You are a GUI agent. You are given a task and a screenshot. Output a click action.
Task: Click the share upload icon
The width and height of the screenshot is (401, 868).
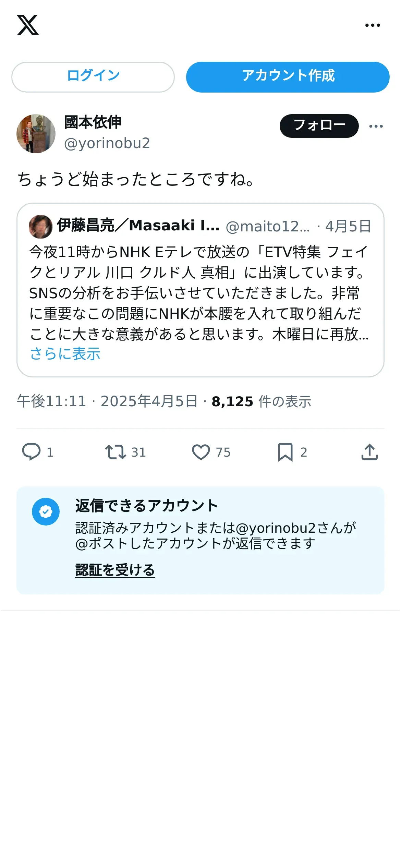[x=369, y=452]
